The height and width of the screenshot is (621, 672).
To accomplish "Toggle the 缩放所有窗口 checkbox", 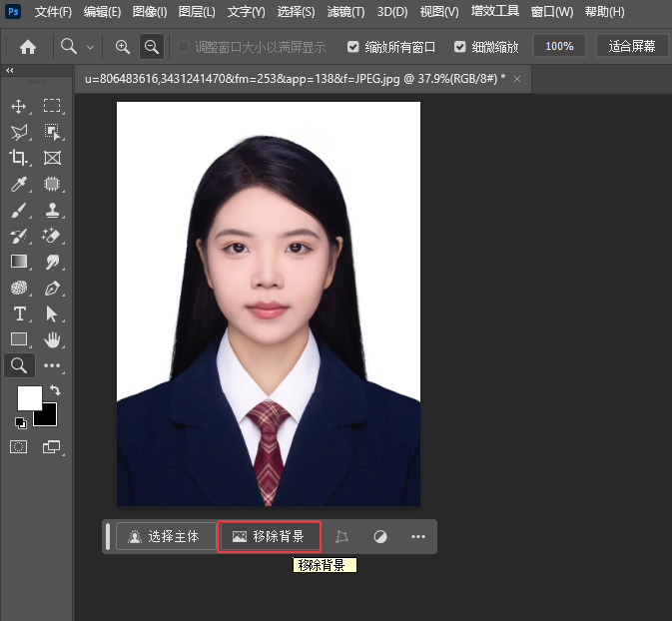I will click(x=353, y=47).
